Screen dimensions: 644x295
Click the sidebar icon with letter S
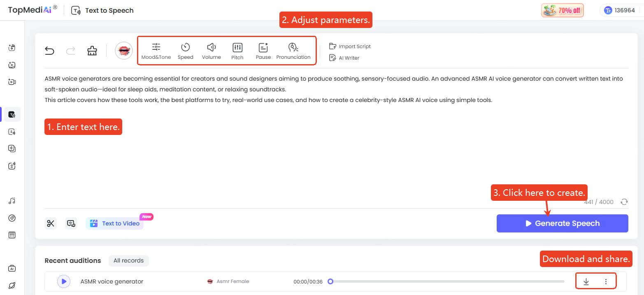(x=12, y=132)
